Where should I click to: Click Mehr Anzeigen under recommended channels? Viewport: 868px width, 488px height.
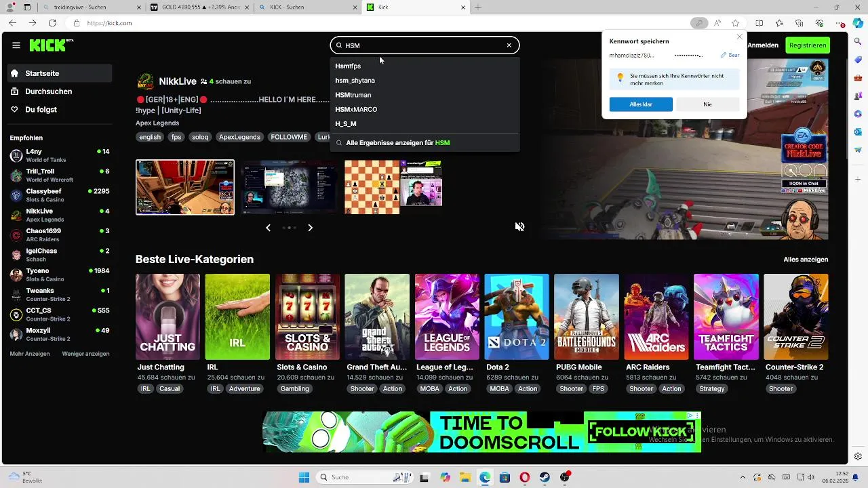click(x=30, y=354)
